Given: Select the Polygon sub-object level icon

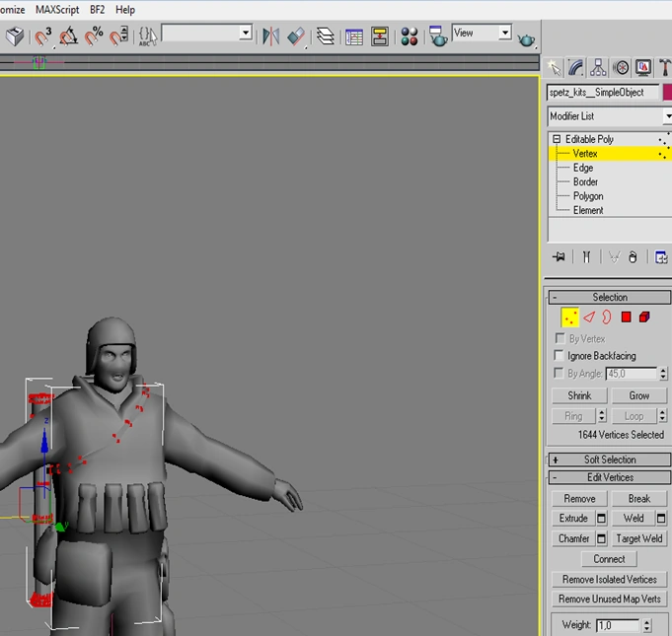Looking at the screenshot, I should 626,317.
